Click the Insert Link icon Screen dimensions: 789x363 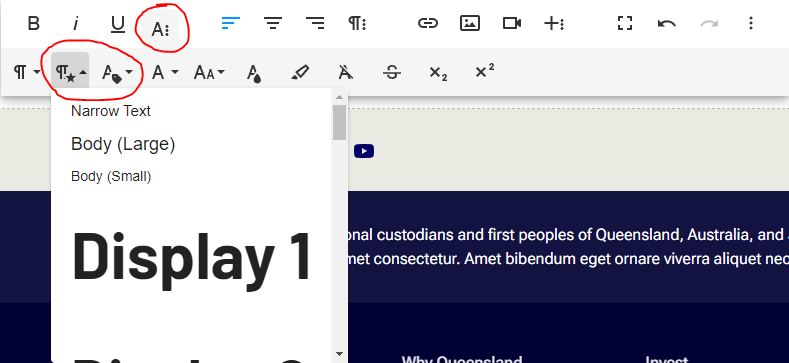tap(428, 23)
